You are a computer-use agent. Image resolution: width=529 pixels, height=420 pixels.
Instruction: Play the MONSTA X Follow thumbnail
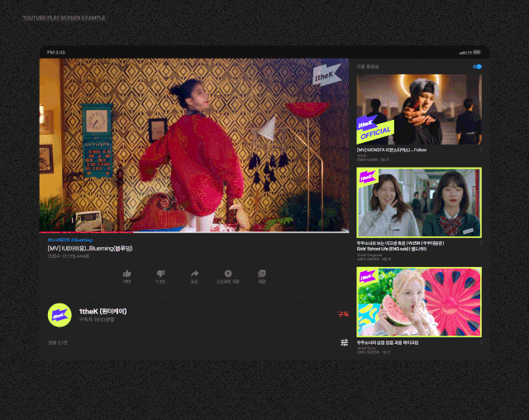[x=419, y=109]
